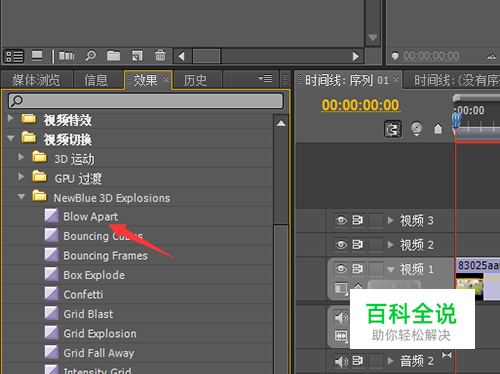Select Bouncing Frames transition
Image resolution: width=500 pixels, height=374 pixels.
[105, 256]
